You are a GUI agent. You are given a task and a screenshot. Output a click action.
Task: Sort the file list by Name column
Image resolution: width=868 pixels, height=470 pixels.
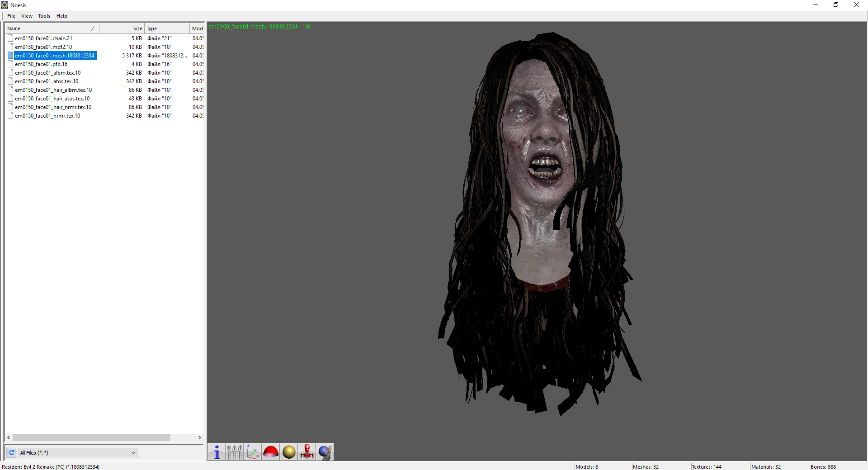[52, 28]
